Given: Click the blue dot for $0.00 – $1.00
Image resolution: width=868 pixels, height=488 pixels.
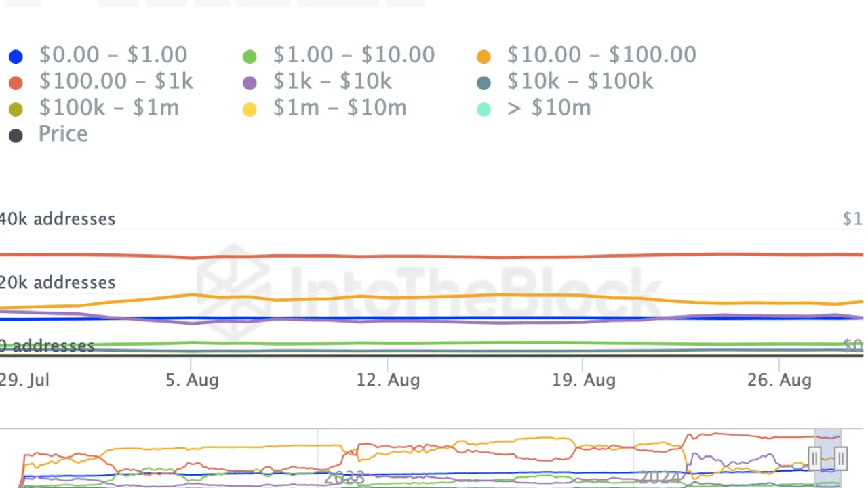Looking at the screenshot, I should (16, 57).
